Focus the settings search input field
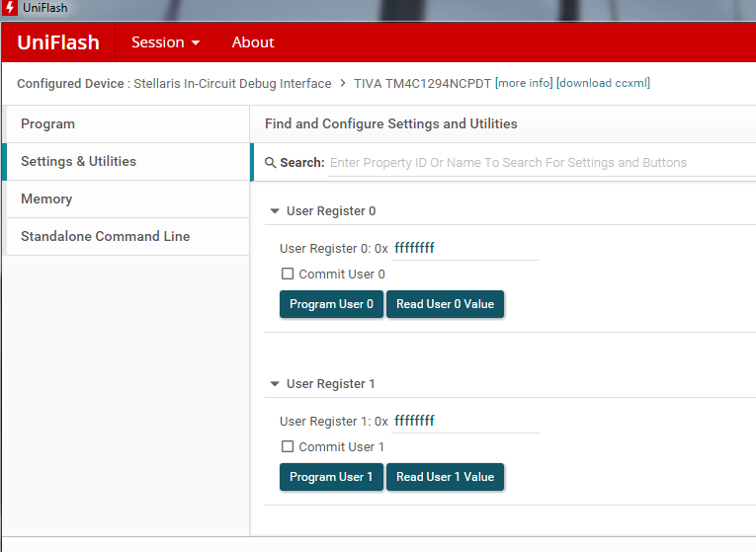This screenshot has height=552, width=756. [534, 163]
